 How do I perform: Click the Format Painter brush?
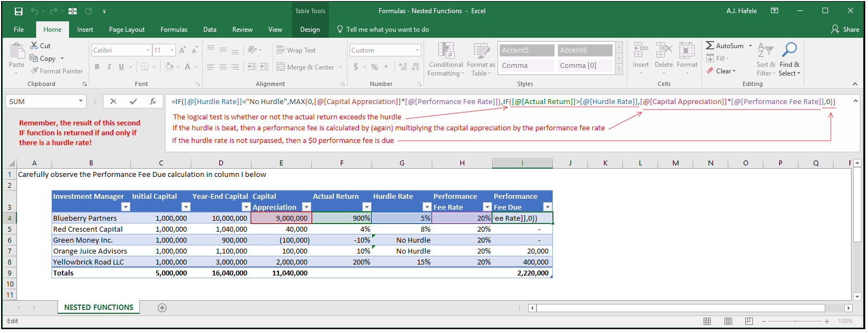point(35,71)
